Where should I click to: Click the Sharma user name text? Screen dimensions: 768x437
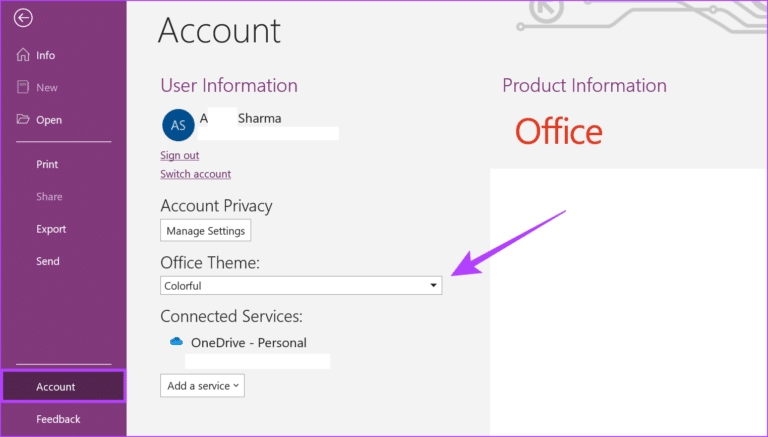click(260, 118)
